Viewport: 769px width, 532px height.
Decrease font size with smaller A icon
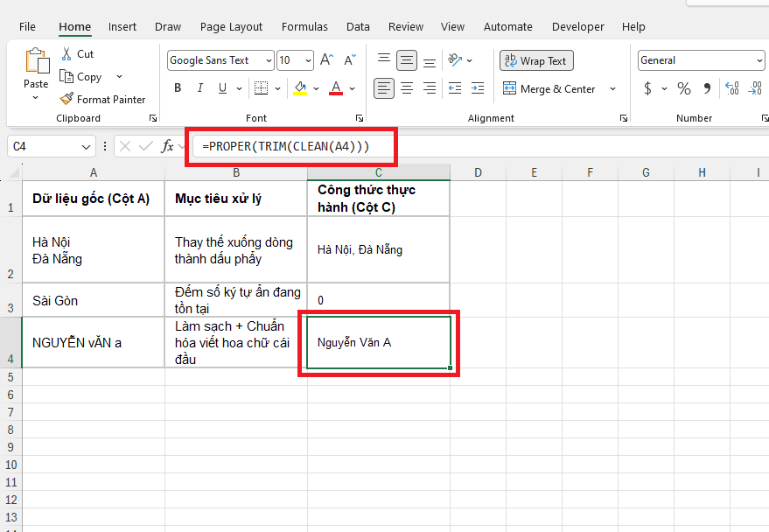pyautogui.click(x=350, y=59)
